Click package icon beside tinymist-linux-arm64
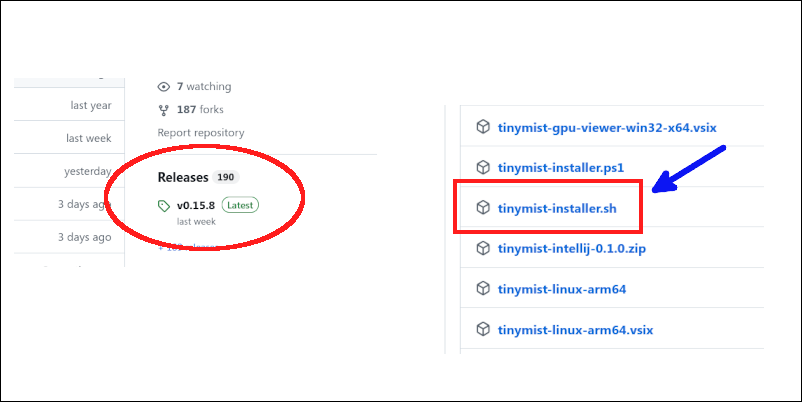Screen dimensions: 802x402 pyautogui.click(x=483, y=289)
